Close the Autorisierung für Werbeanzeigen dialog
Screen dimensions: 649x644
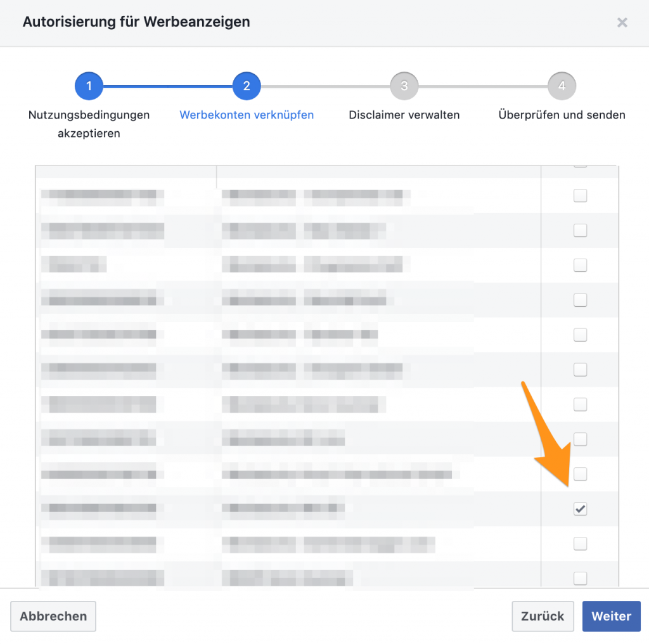(x=622, y=23)
